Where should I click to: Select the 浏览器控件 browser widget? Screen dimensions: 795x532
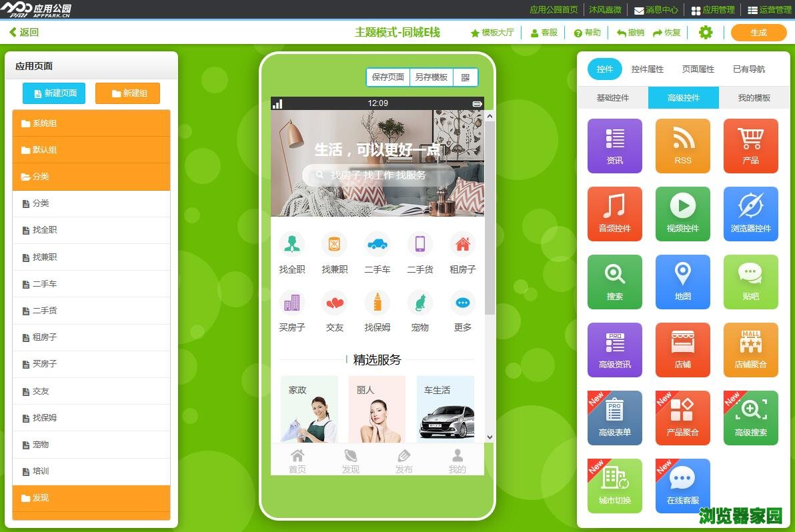click(750, 214)
